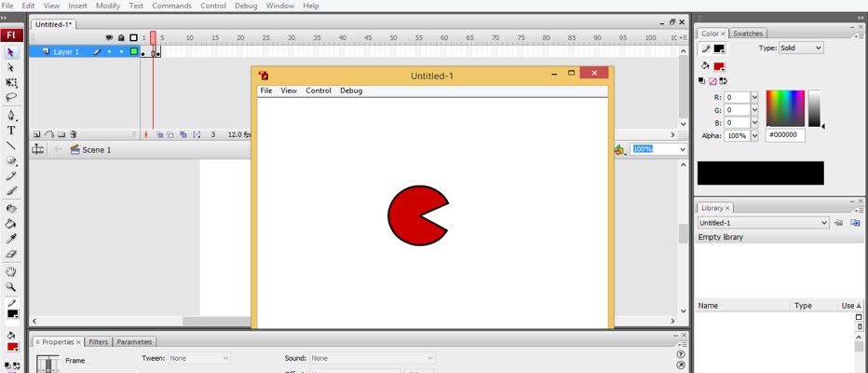Click the Black and White icon in Color panel
Image resolution: width=868 pixels, height=373 pixels.
tap(702, 81)
